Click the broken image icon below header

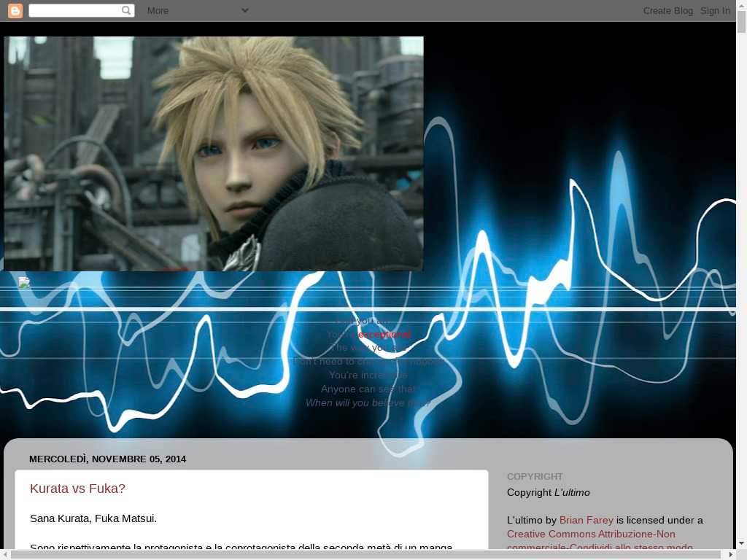[24, 282]
